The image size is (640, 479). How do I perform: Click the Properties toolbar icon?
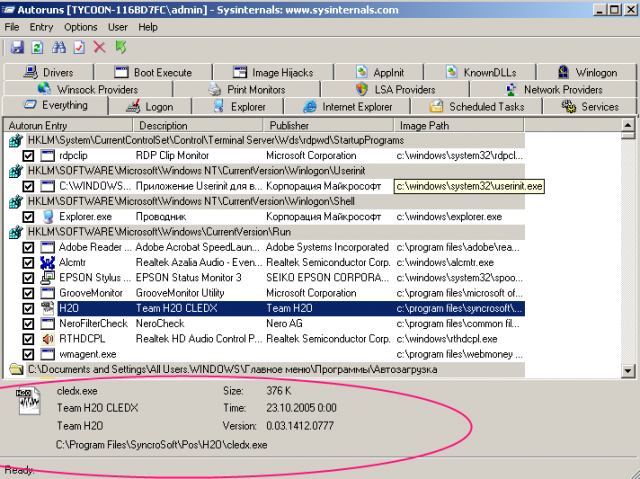[78, 47]
